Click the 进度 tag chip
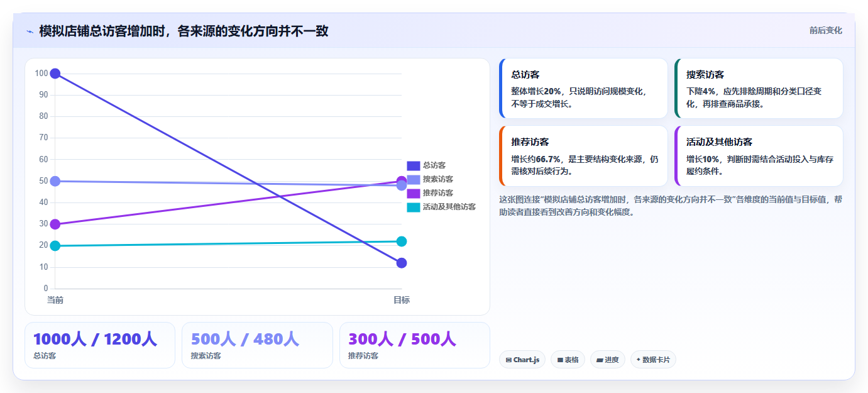Viewport: 868px width, 393px height. pos(608,360)
